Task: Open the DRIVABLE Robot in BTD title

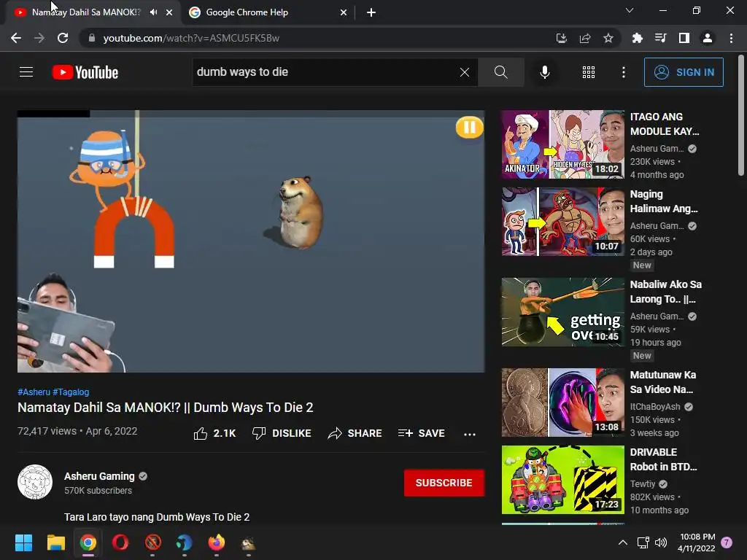Action: click(663, 459)
